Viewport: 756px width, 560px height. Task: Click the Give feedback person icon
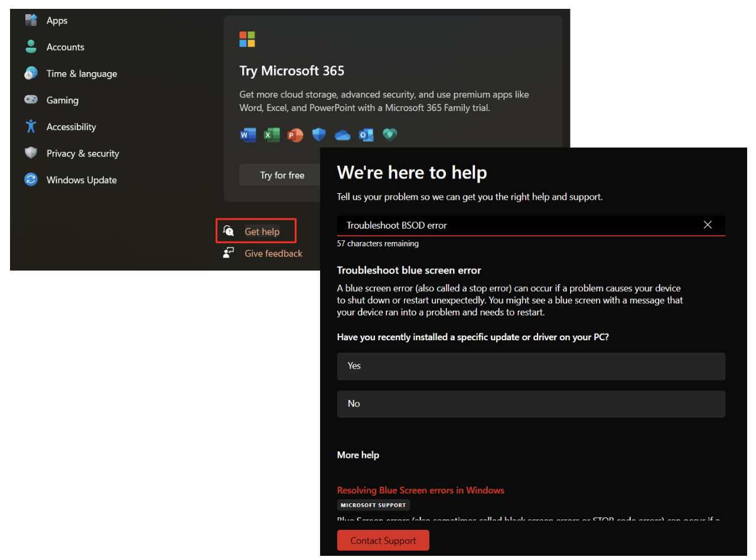click(229, 253)
